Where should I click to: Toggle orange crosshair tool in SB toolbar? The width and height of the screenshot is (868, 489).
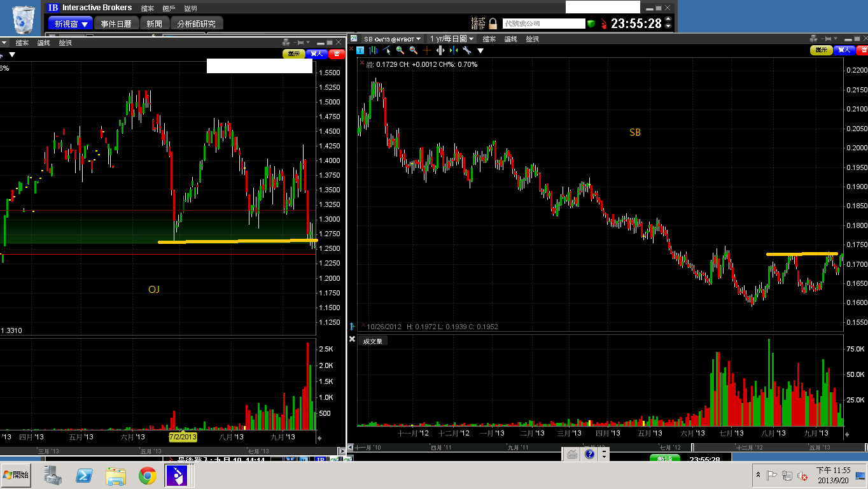pos(427,50)
